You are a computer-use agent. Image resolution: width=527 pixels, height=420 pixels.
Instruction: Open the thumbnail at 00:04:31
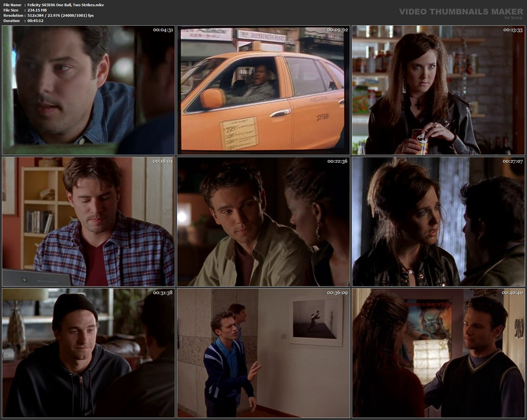88,90
